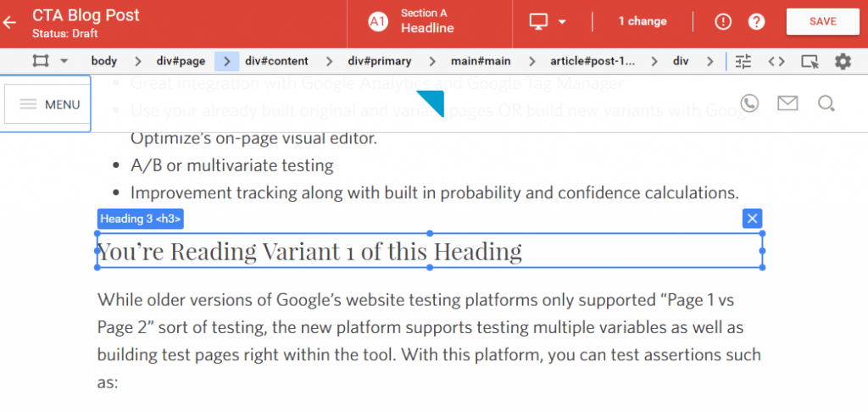Open the editor sliders panel icon
The height and width of the screenshot is (412, 868).
click(743, 62)
